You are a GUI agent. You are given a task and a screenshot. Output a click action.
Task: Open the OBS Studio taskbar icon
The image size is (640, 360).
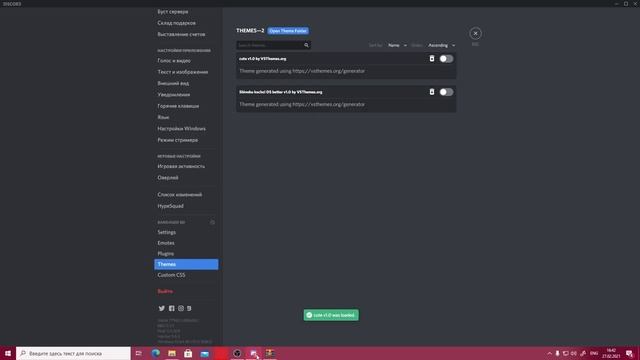tap(237, 353)
